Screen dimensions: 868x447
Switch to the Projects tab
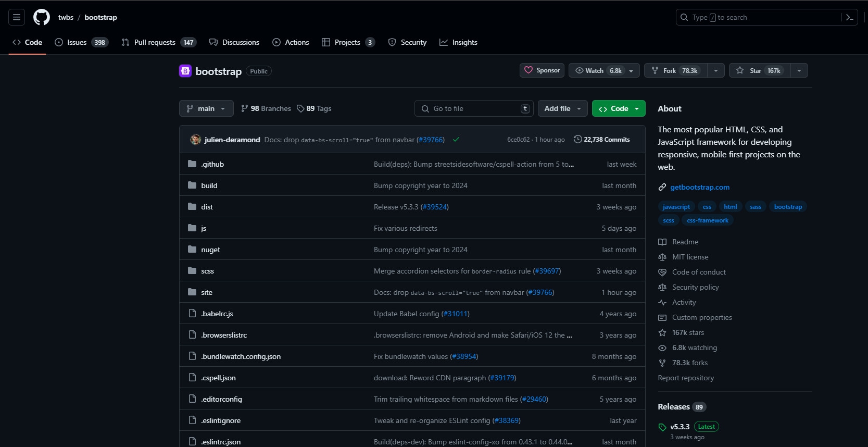(348, 42)
